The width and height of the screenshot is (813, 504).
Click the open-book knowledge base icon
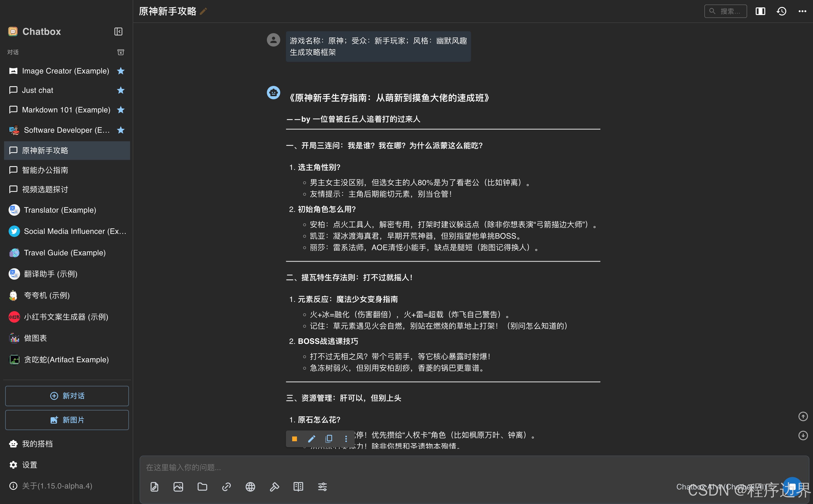tap(298, 487)
